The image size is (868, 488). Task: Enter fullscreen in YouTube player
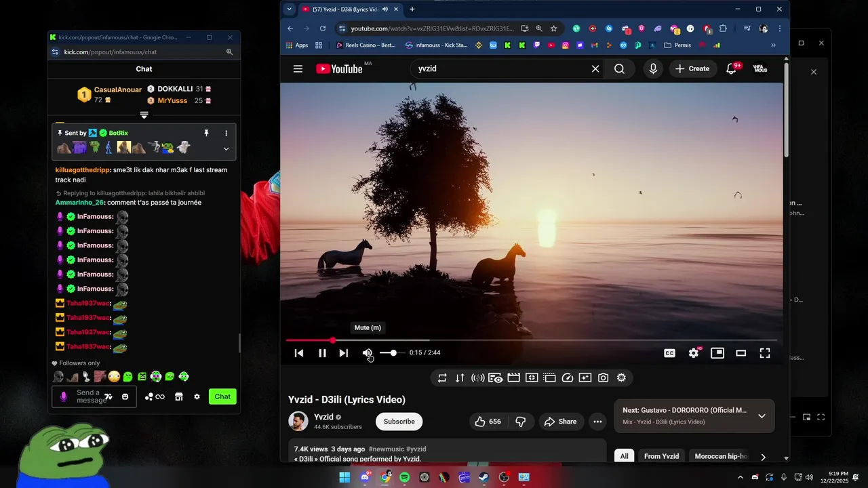(765, 353)
